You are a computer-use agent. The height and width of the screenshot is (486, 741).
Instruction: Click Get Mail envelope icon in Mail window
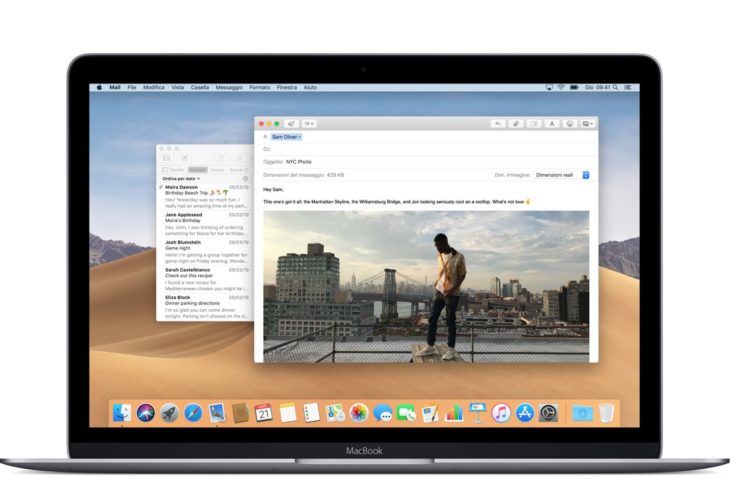(166, 158)
